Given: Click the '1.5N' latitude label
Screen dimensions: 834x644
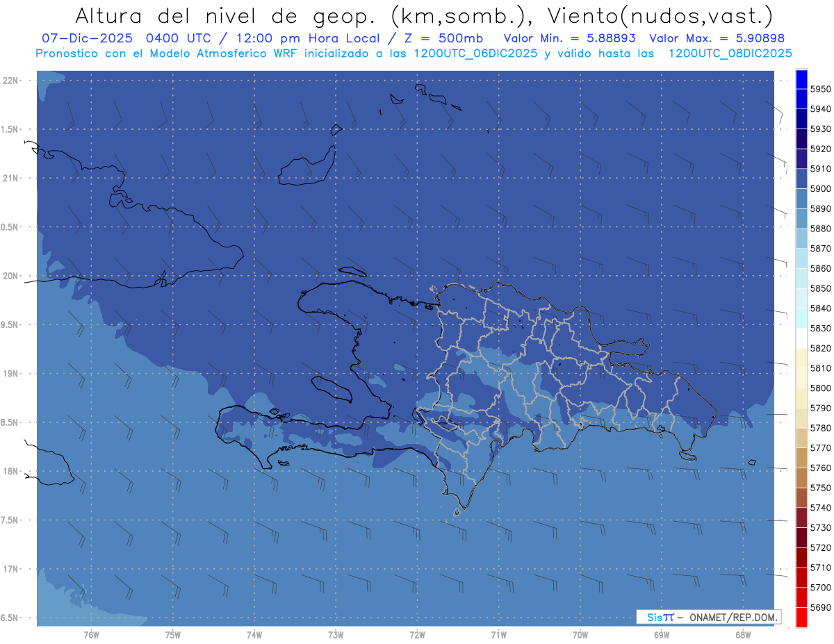Looking at the screenshot, I should pos(10,129).
